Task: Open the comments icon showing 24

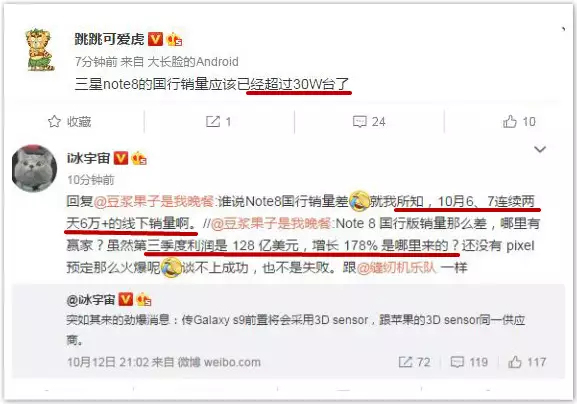Action: (360, 121)
